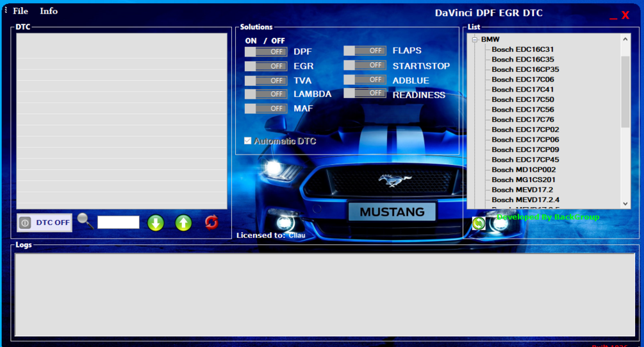This screenshot has height=347, width=644.
Task: Toggle the DPF switch
Action: click(266, 52)
